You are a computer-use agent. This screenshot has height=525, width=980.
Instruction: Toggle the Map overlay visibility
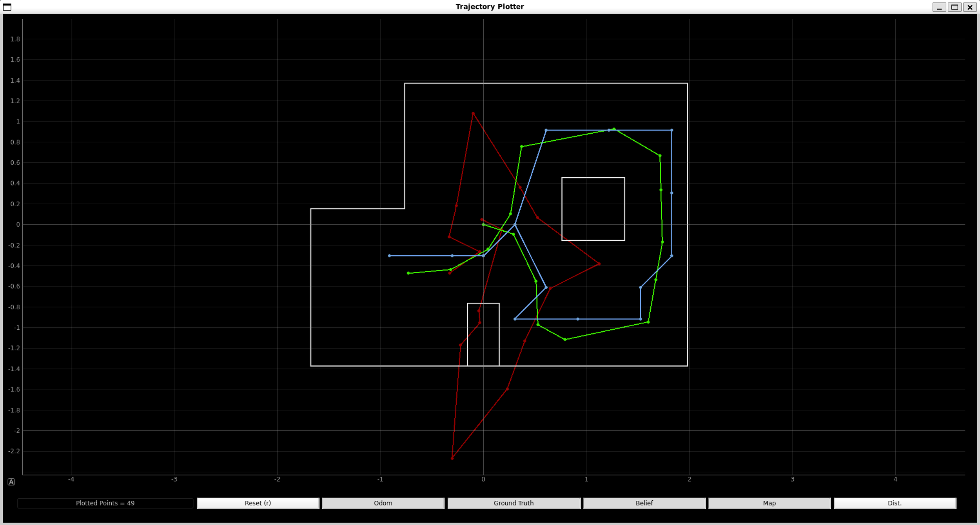(769, 503)
